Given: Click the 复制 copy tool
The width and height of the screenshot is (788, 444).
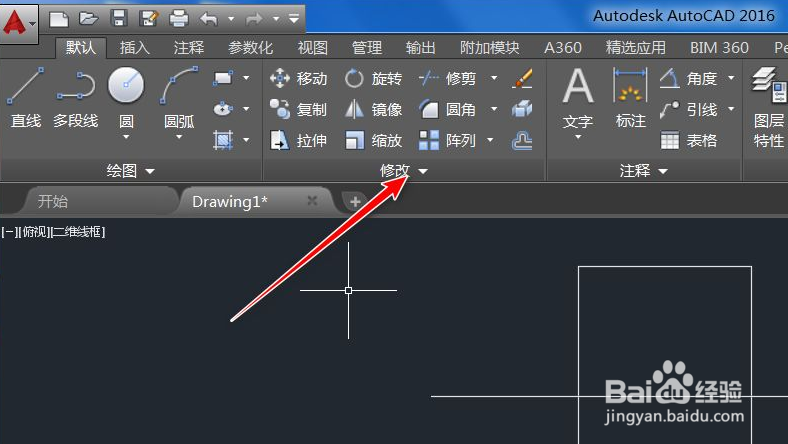Looking at the screenshot, I should [299, 109].
